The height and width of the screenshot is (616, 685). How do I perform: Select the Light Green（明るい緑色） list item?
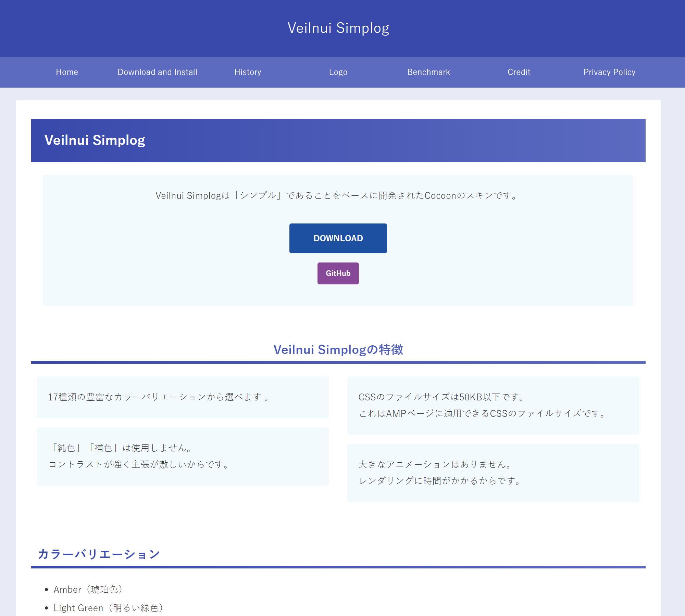point(109,608)
